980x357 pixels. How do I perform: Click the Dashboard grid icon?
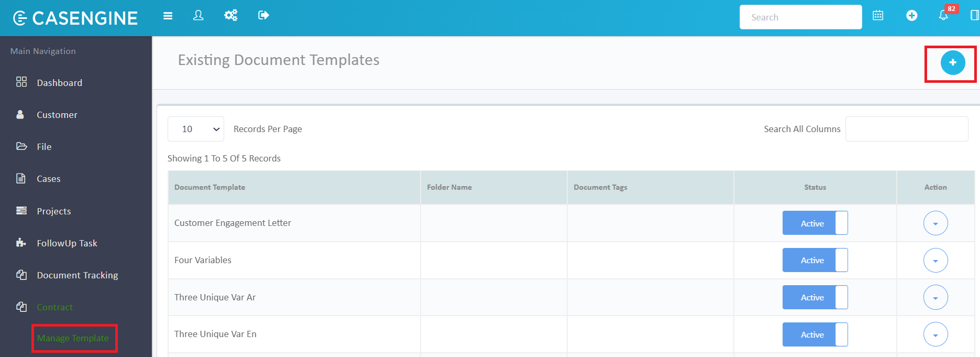[x=21, y=82]
